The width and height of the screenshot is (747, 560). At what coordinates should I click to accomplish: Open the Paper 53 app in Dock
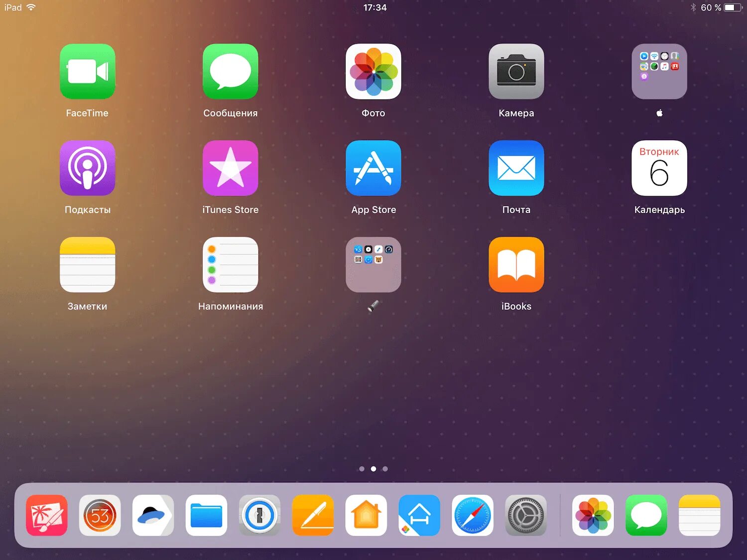(100, 515)
